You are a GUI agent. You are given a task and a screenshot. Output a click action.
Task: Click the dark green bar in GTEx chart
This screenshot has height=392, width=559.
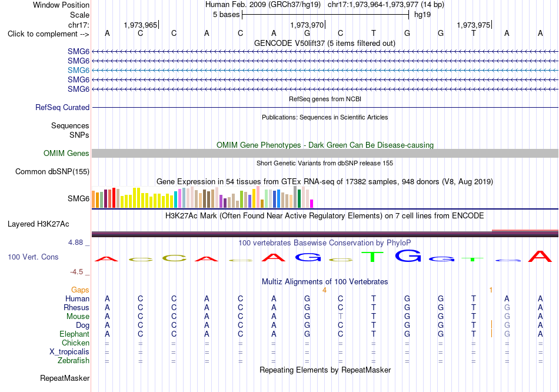coord(299,199)
